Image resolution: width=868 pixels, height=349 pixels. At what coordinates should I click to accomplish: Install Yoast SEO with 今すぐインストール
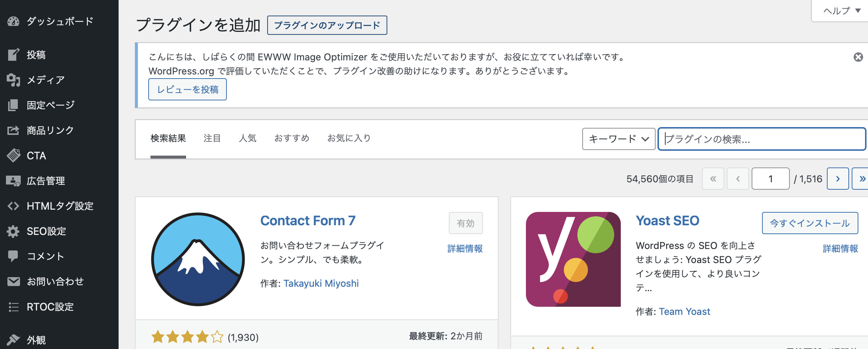click(810, 223)
